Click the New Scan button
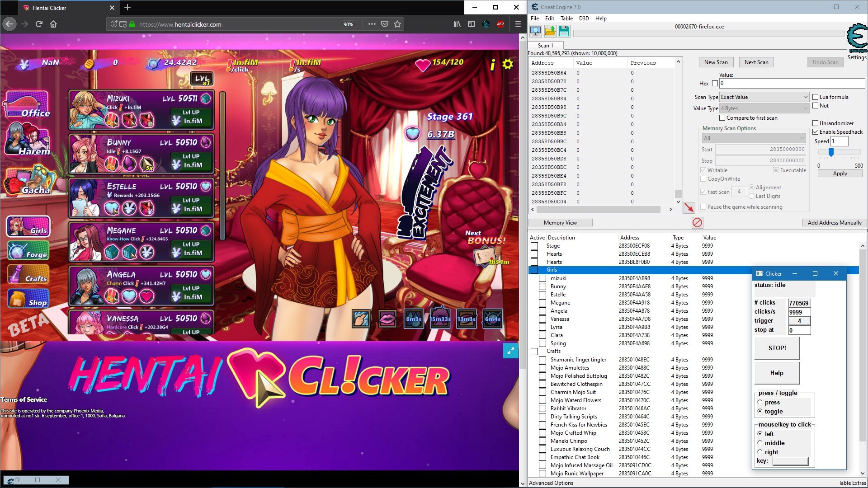The width and height of the screenshot is (868, 488). (716, 62)
